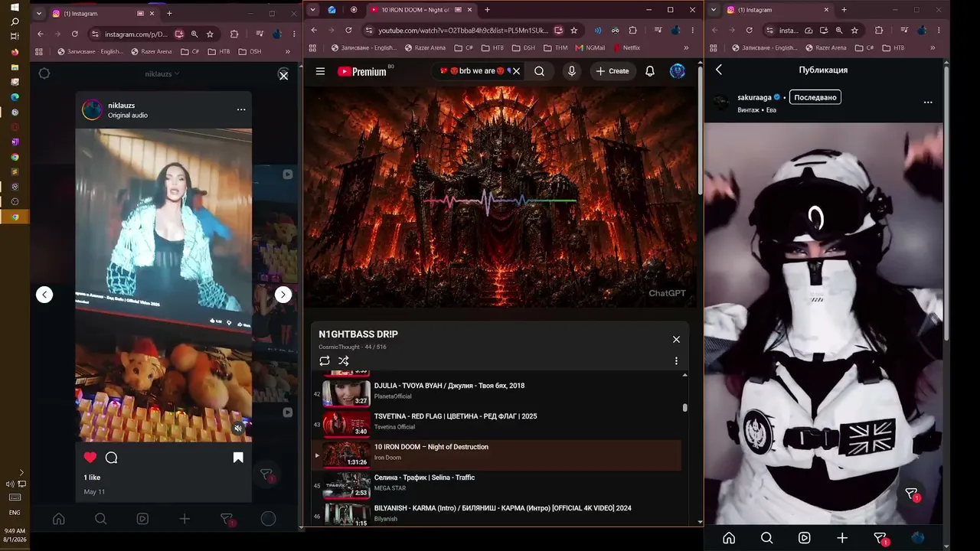Go to the previous Instagram post with left arrow

pyautogui.click(x=44, y=295)
